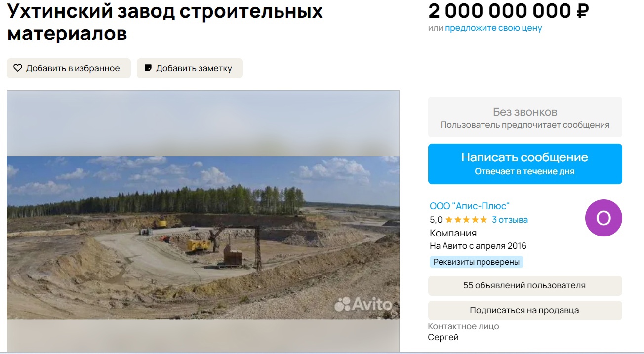Image resolution: width=644 pixels, height=354 pixels.
Task: Click 'Подписаться на продавца' button
Action: (x=525, y=311)
